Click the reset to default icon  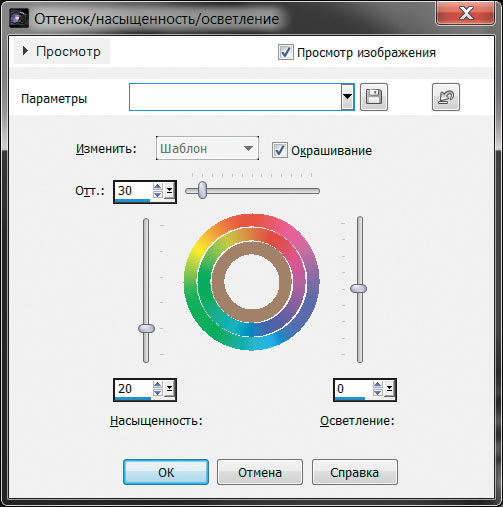click(x=446, y=97)
